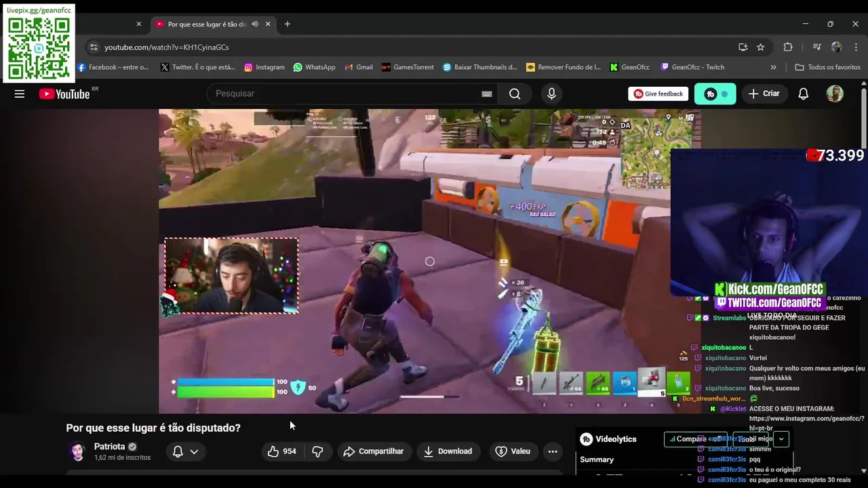Expand the Videolytics chevron dropdown
This screenshot has width=868, height=488.
click(781, 439)
